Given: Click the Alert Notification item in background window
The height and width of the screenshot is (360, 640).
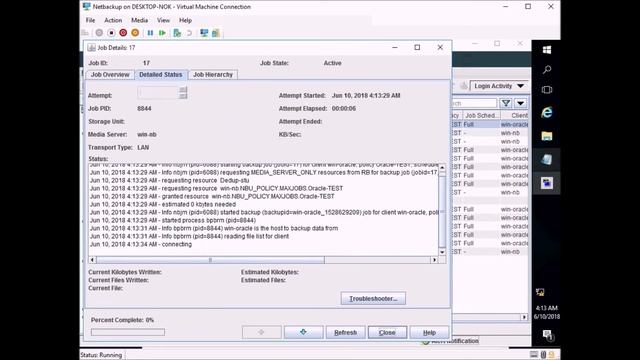Looking at the screenshot, I should (x=450, y=341).
